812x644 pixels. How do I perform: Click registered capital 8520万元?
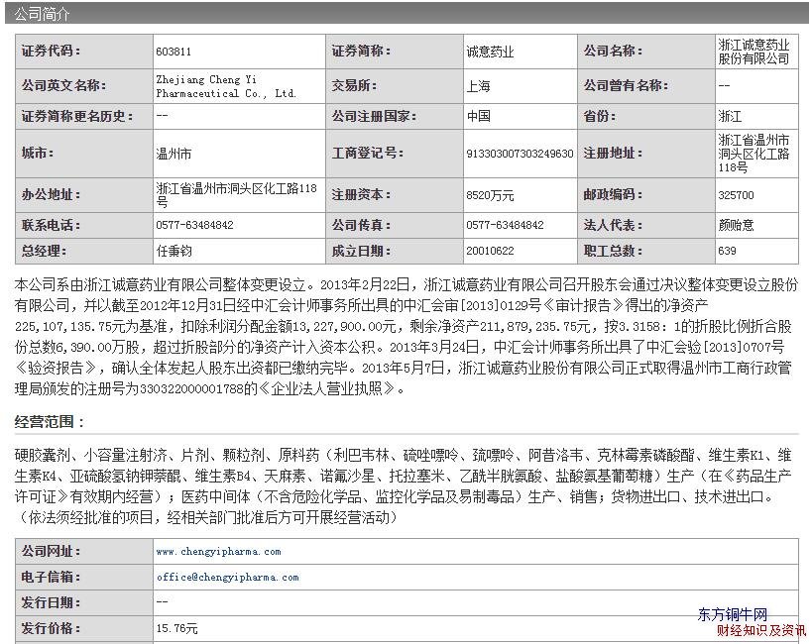coord(490,195)
